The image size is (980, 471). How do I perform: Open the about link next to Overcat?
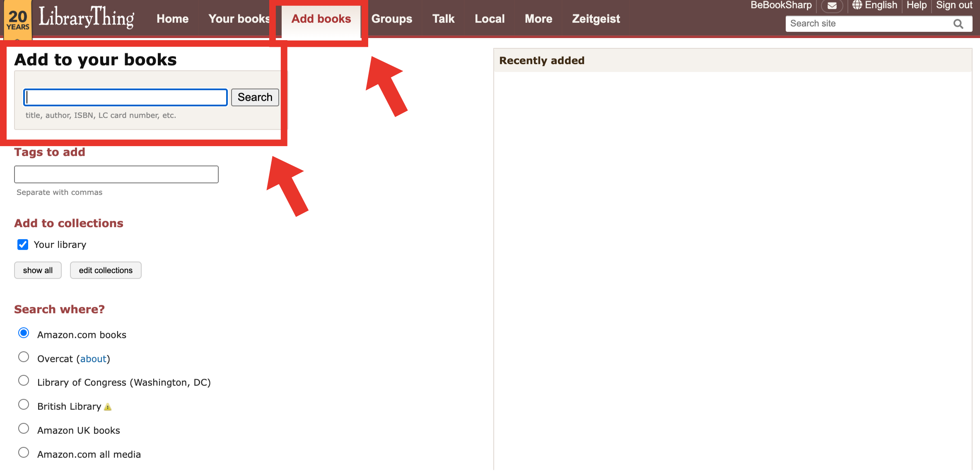pyautogui.click(x=93, y=358)
